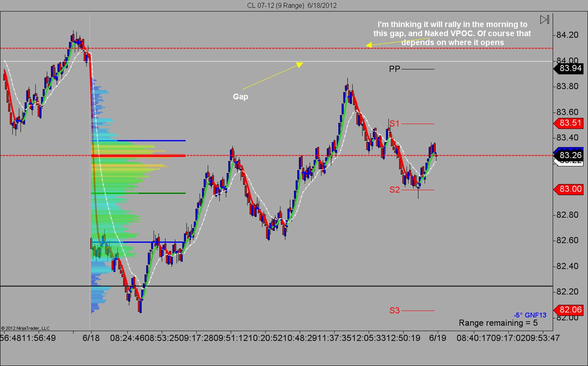Image resolution: width=588 pixels, height=366 pixels.
Task: Click the 82.40 price axis label
Action: [567, 266]
